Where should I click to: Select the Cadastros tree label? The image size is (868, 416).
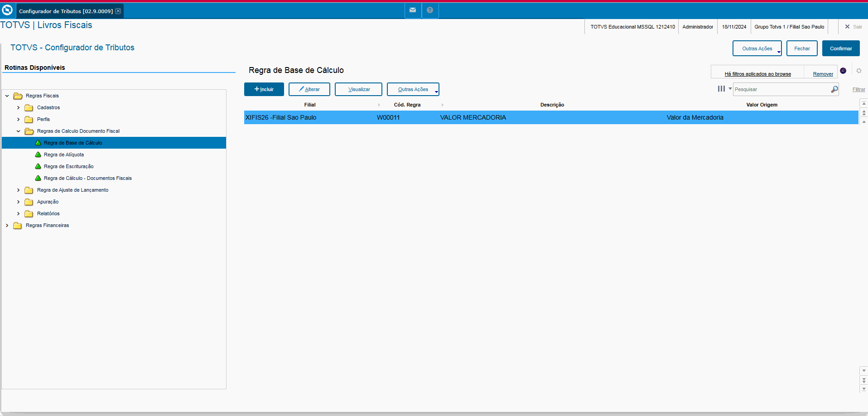(48, 107)
